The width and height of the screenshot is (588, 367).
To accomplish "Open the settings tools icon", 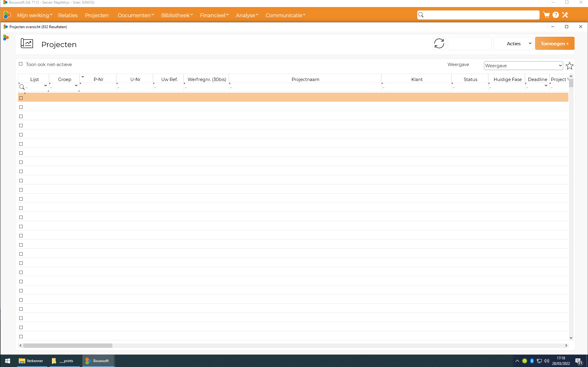I will coord(565,15).
